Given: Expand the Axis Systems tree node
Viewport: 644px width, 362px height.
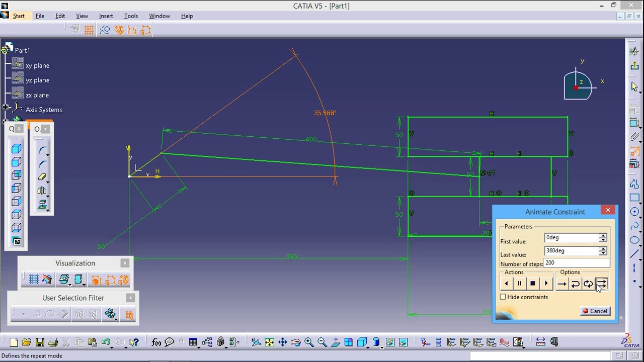Looking at the screenshot, I should 6,107.
